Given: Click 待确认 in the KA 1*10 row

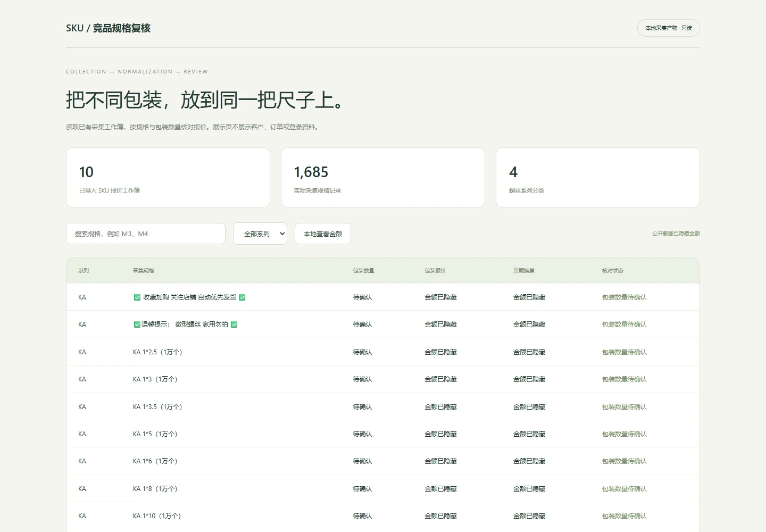Looking at the screenshot, I should tap(363, 516).
